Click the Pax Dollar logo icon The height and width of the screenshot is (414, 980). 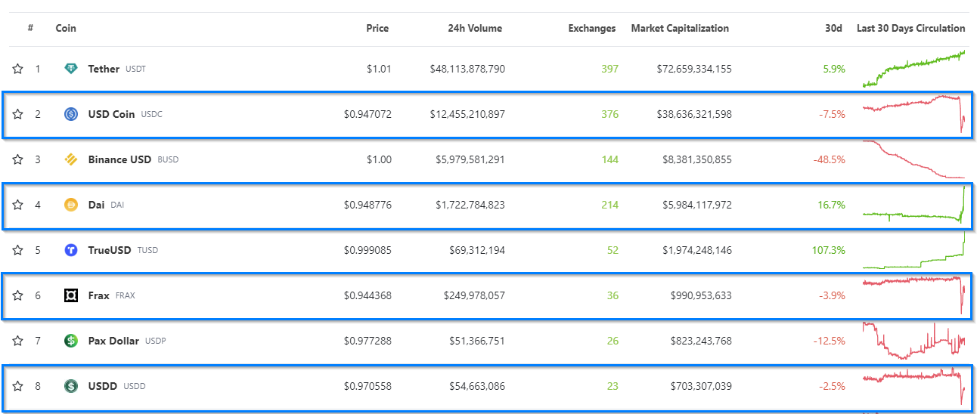point(71,341)
